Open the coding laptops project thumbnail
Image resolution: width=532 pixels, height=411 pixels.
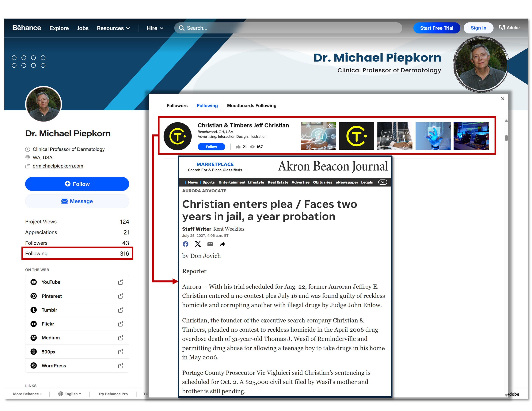[471, 136]
